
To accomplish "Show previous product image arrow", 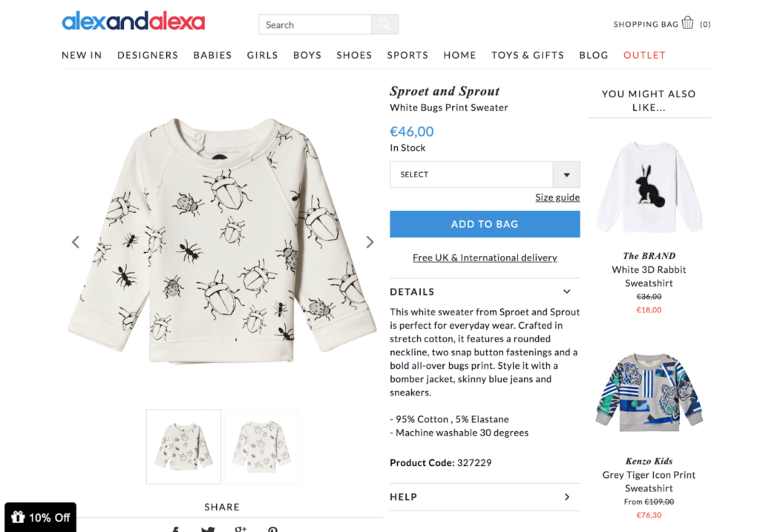I will pos(76,242).
